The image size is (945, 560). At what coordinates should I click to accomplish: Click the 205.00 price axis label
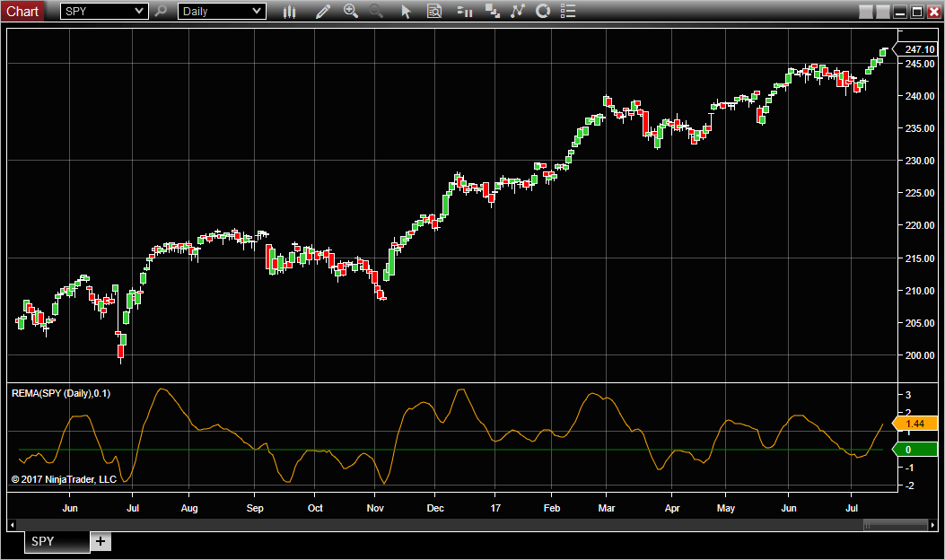[x=920, y=323]
